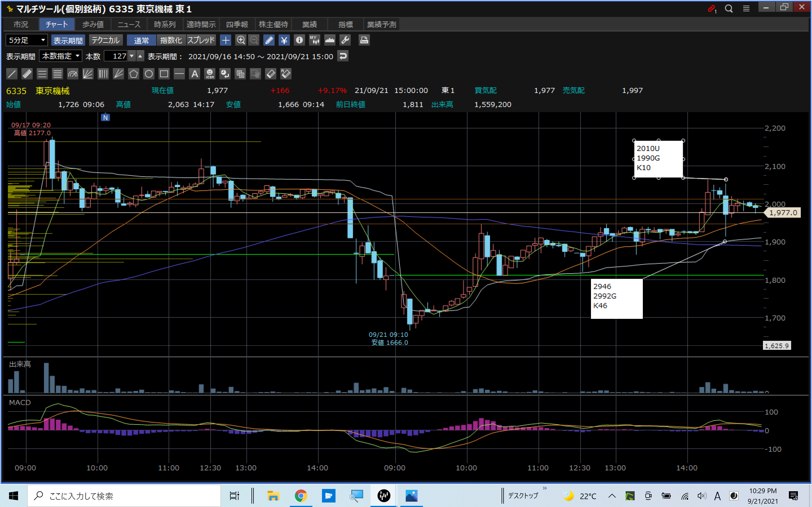Toggle the crosshair cursor button
The height and width of the screenshot is (507, 812).
(226, 40)
